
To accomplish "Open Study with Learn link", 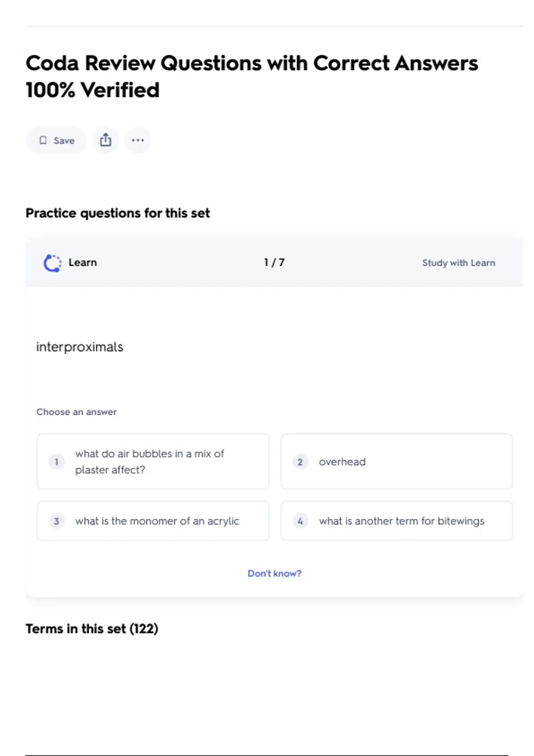I will (458, 263).
